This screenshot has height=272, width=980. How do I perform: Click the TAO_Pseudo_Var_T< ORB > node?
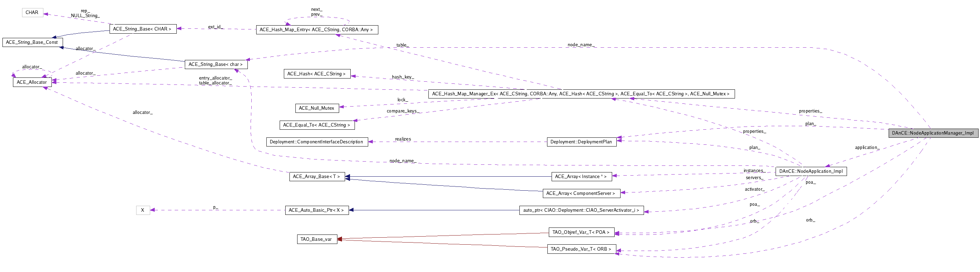point(581,249)
